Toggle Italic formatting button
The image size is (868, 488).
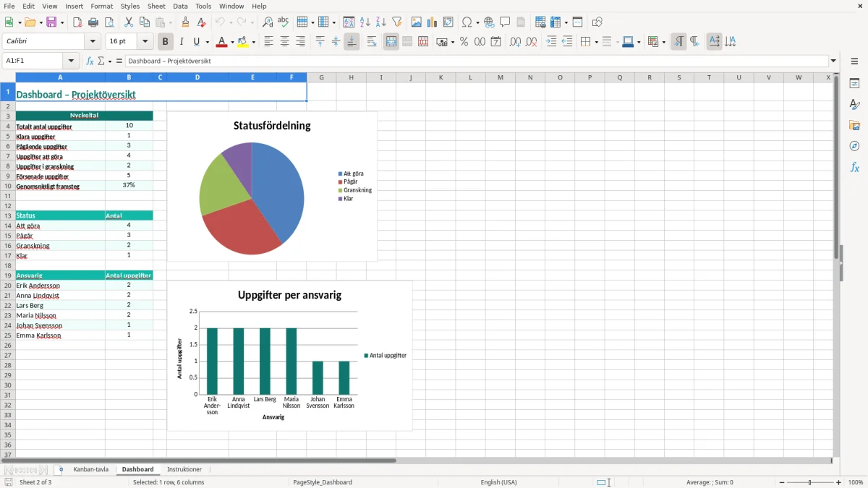tap(182, 42)
